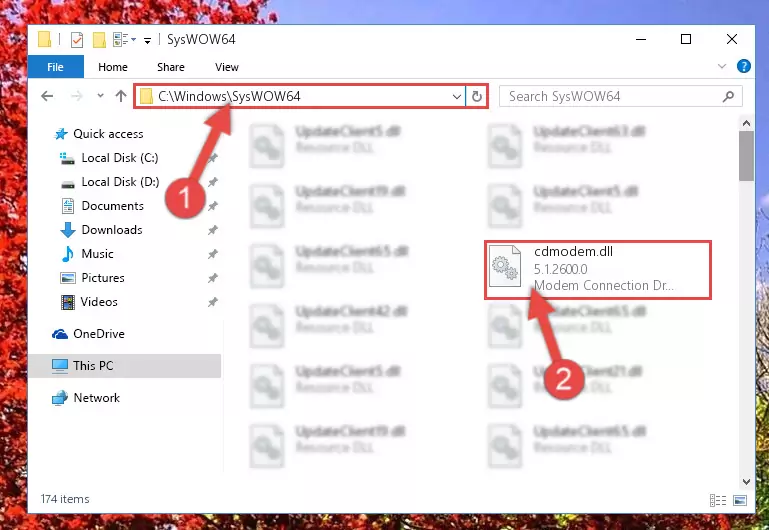Viewport: 769px width, 530px height.
Task: Expand the ribbon using chevron
Action: click(x=721, y=66)
